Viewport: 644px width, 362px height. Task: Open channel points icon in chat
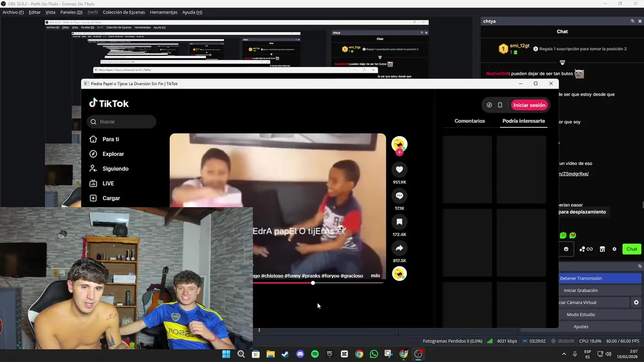pos(586,249)
